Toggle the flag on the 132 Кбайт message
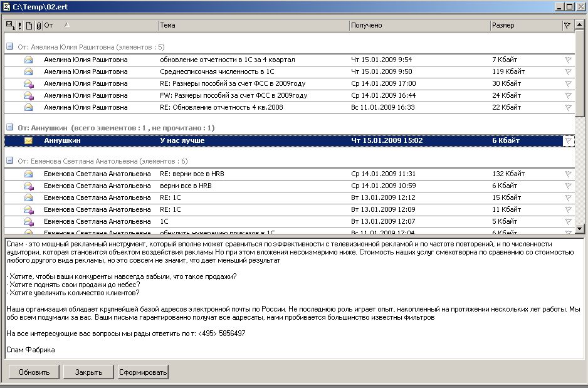The width and height of the screenshot is (588, 388). pos(568,174)
